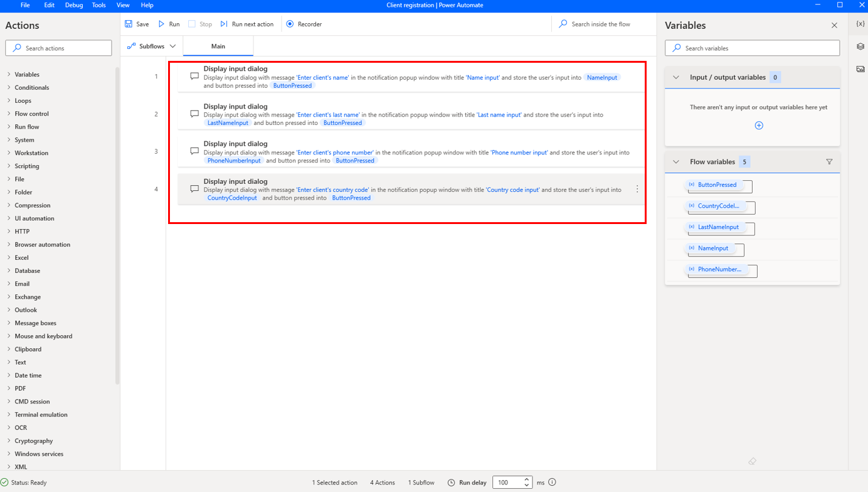Image resolution: width=868 pixels, height=492 pixels.
Task: Save the flow
Action: 136,24
